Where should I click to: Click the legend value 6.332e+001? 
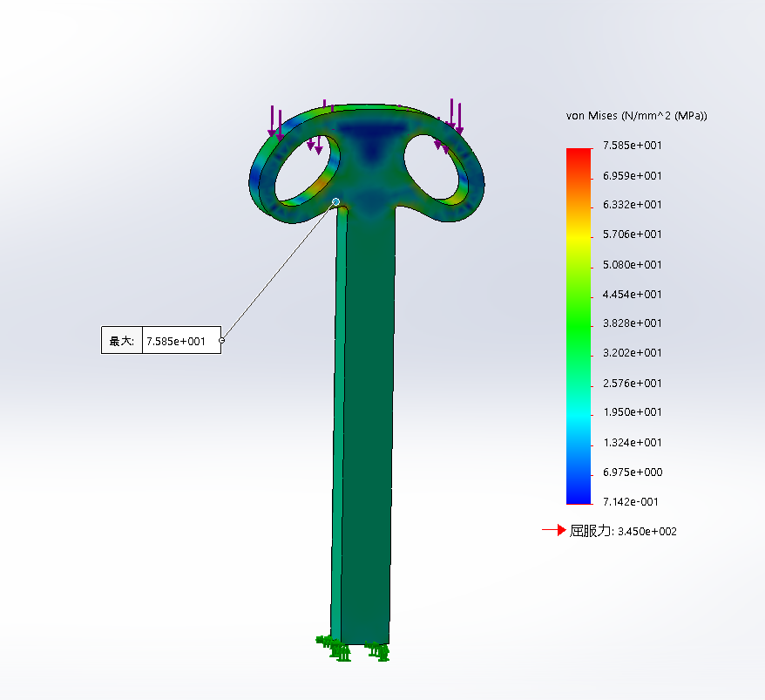click(633, 205)
